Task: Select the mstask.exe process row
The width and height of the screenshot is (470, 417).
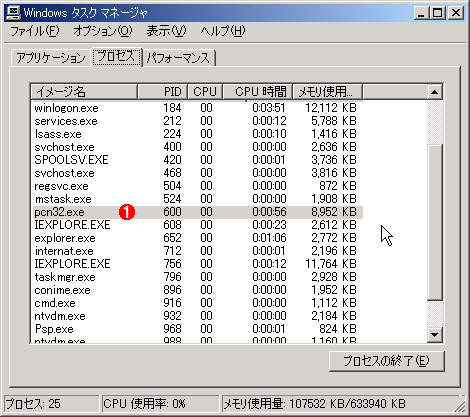Action: click(x=197, y=199)
